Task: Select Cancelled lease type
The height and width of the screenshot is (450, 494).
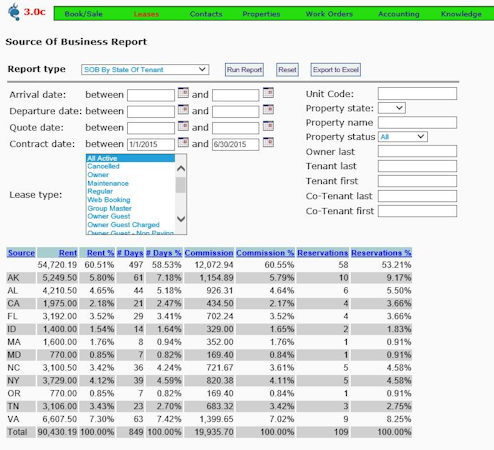Action: [130, 166]
